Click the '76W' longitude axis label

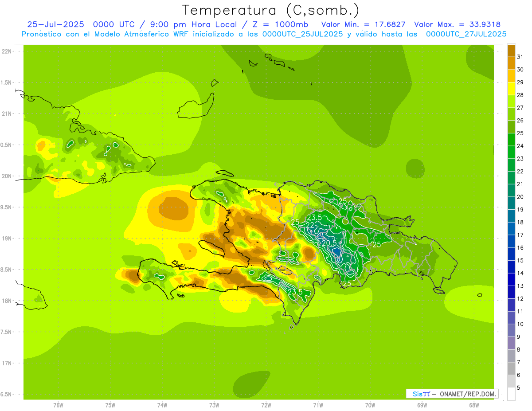tap(58, 405)
